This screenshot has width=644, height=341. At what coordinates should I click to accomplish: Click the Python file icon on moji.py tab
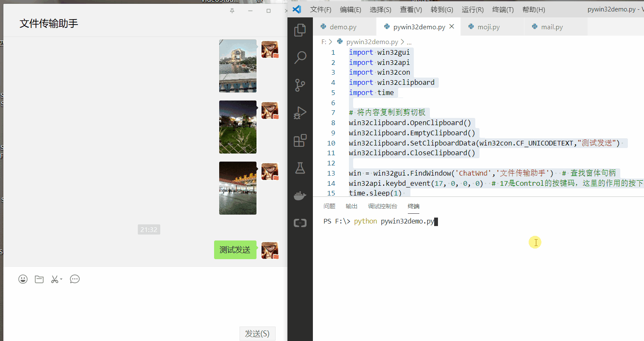[x=471, y=26]
